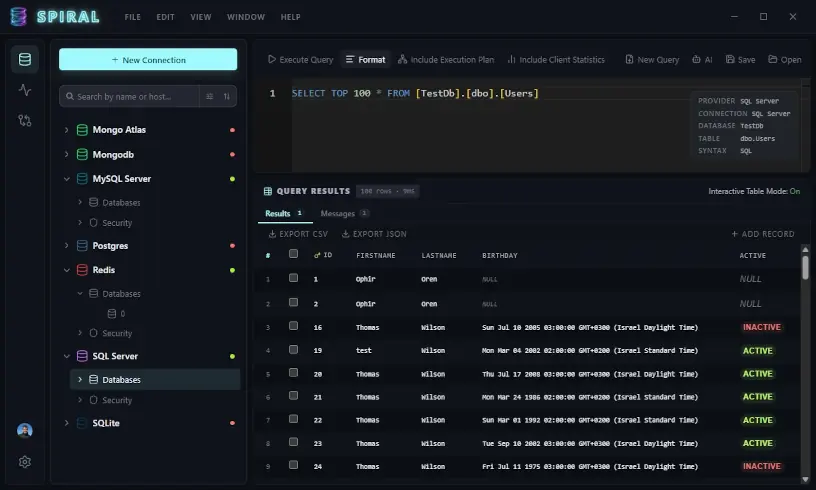
Task: Expand Databases under MySQL Server
Action: point(80,202)
